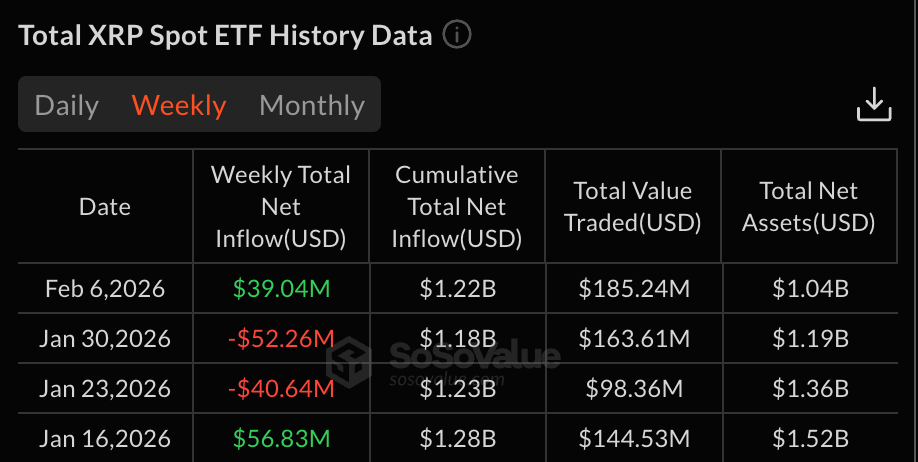This screenshot has height=462, width=918.
Task: Click the $185.24M value traded cell
Action: tap(634, 289)
